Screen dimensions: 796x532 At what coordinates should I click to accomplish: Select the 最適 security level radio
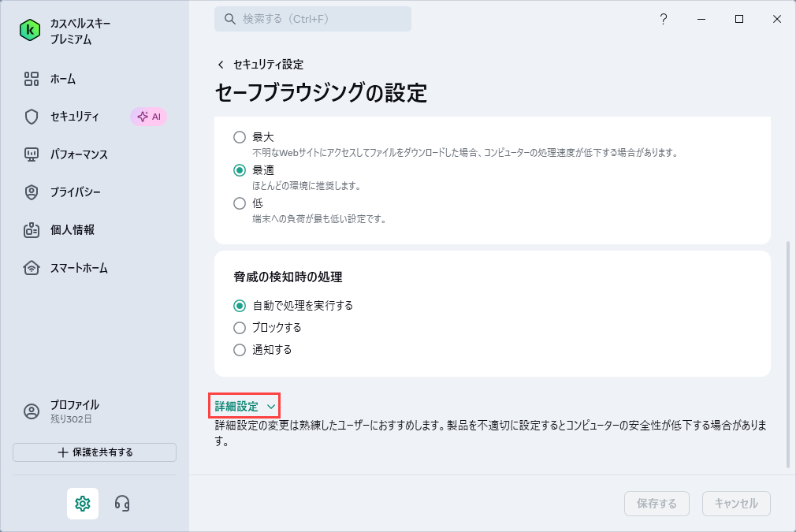pyautogui.click(x=240, y=170)
